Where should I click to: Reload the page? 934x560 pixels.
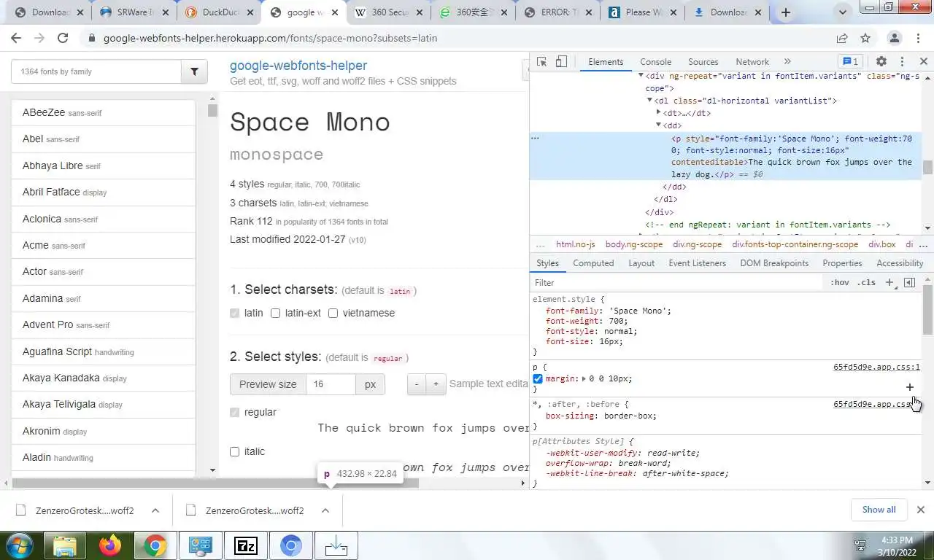pos(63,38)
